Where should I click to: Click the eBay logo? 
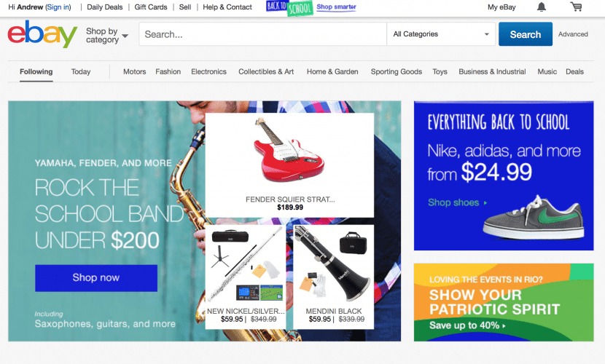click(x=42, y=34)
